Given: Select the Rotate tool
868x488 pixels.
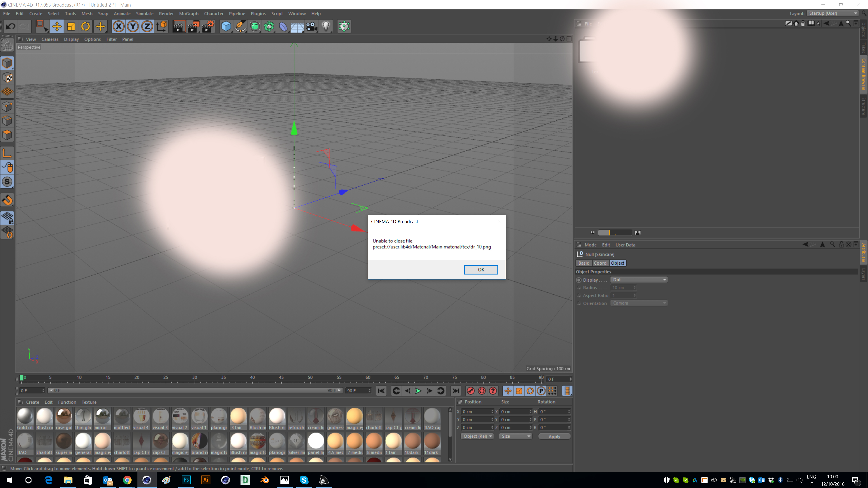Looking at the screenshot, I should point(86,26).
